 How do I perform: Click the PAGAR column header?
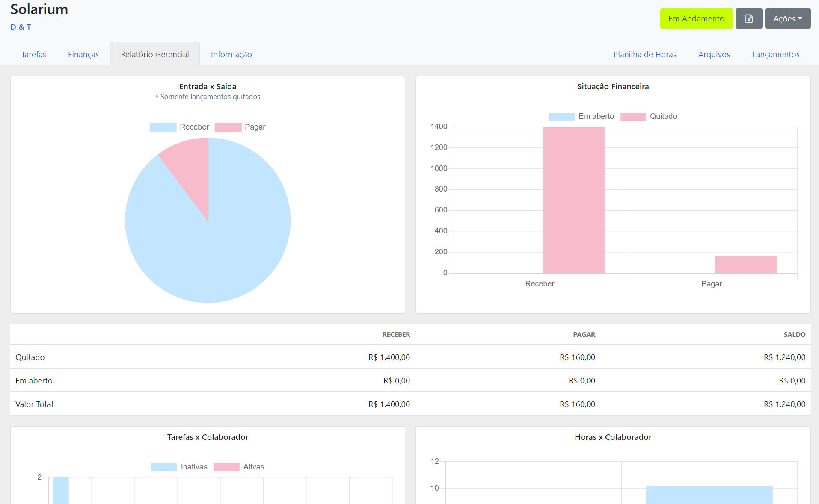pyautogui.click(x=584, y=334)
